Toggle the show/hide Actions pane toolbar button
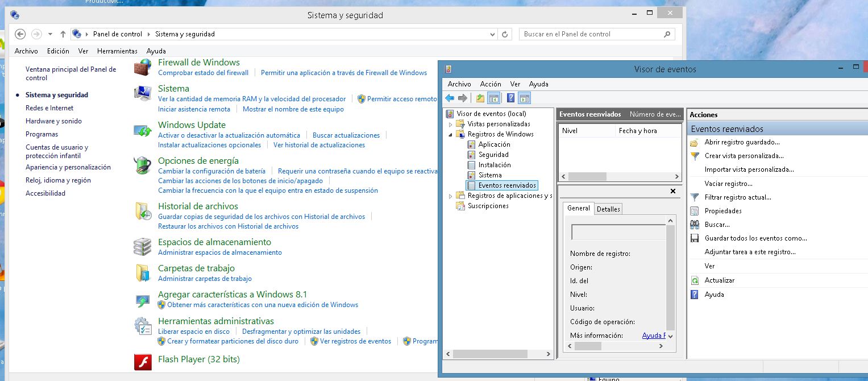 pyautogui.click(x=524, y=98)
